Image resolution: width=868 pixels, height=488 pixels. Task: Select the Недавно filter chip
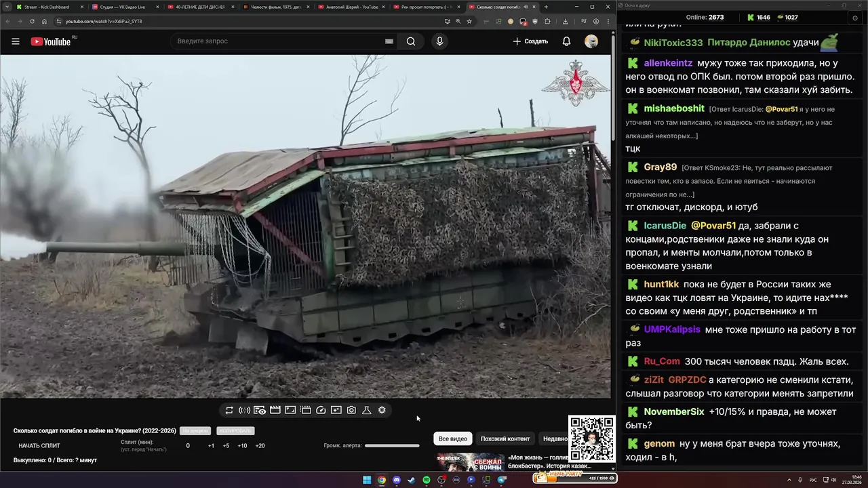click(555, 439)
